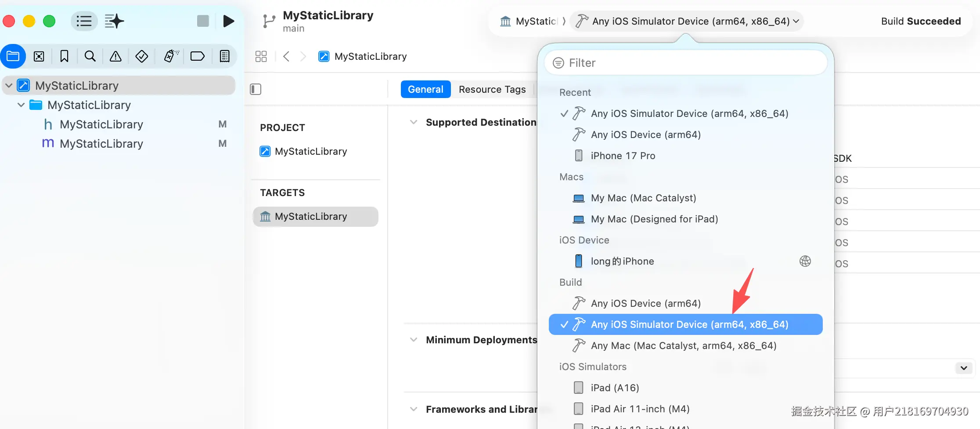Choose Any Mac (Mac Catalyst, arm64, x86_64)
The height and width of the screenshot is (429, 980).
(x=686, y=345)
